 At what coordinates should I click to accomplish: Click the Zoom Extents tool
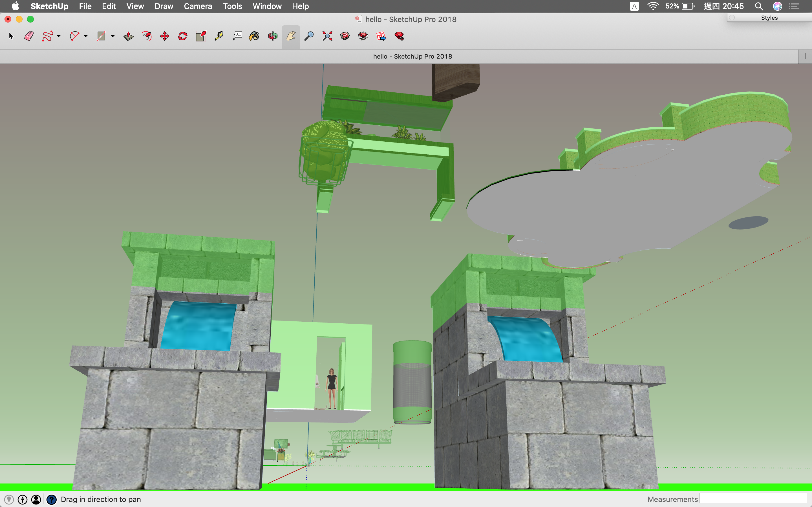tap(327, 36)
